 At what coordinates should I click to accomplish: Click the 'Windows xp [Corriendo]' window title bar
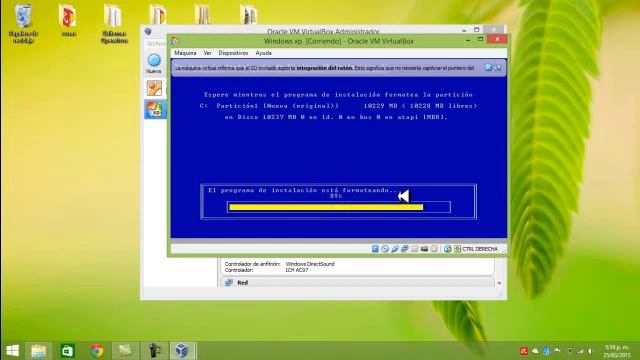tap(338, 41)
